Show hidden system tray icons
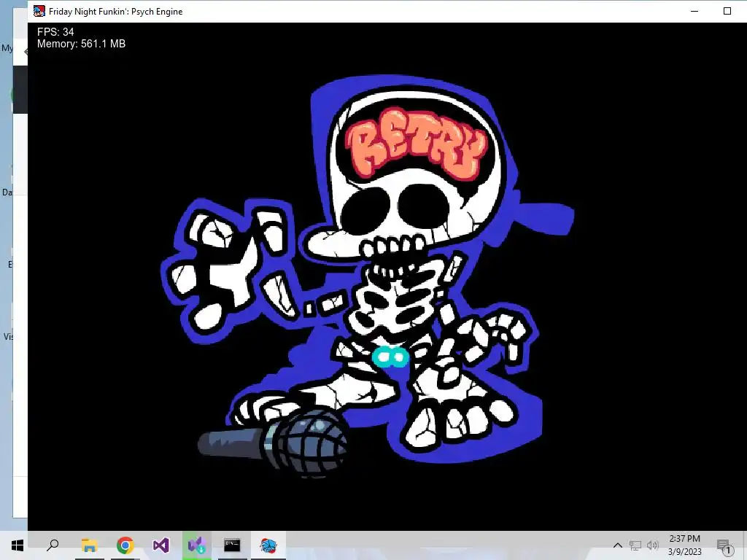Screen dimensions: 747x560 pos(617,545)
